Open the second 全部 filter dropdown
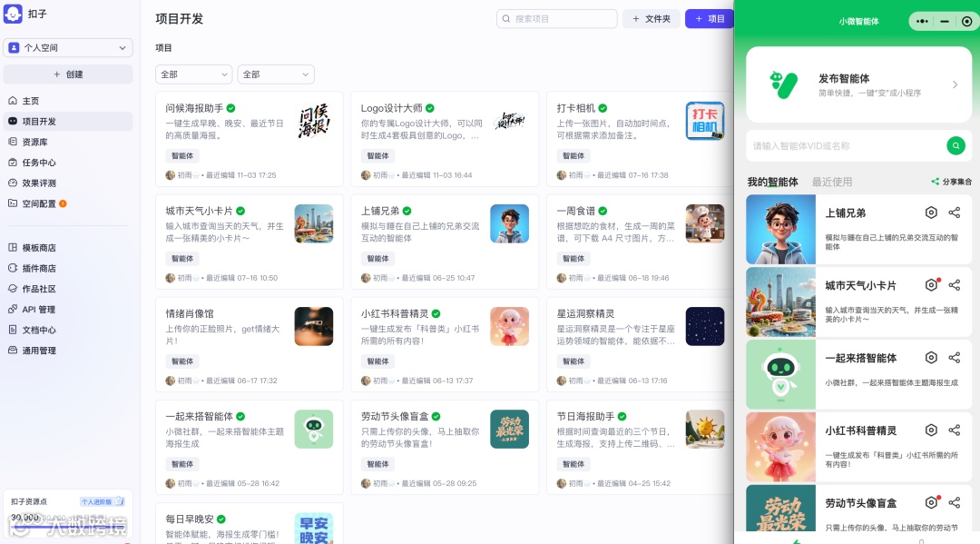The image size is (980, 544). 276,74
